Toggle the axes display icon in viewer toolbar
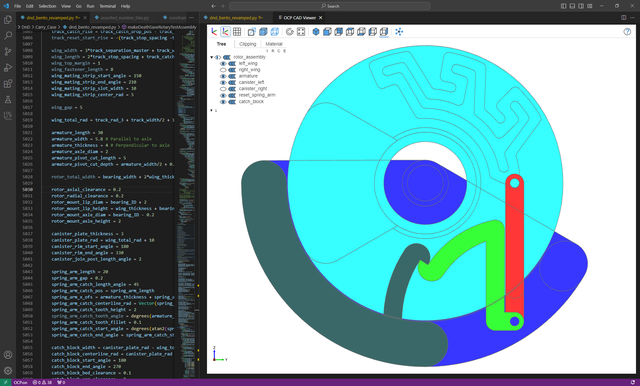 [214, 32]
